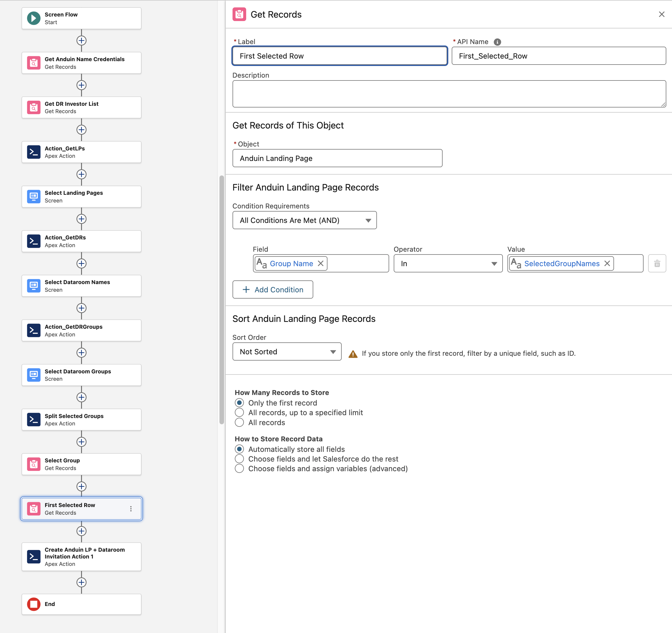Add element before the End node

click(82, 582)
